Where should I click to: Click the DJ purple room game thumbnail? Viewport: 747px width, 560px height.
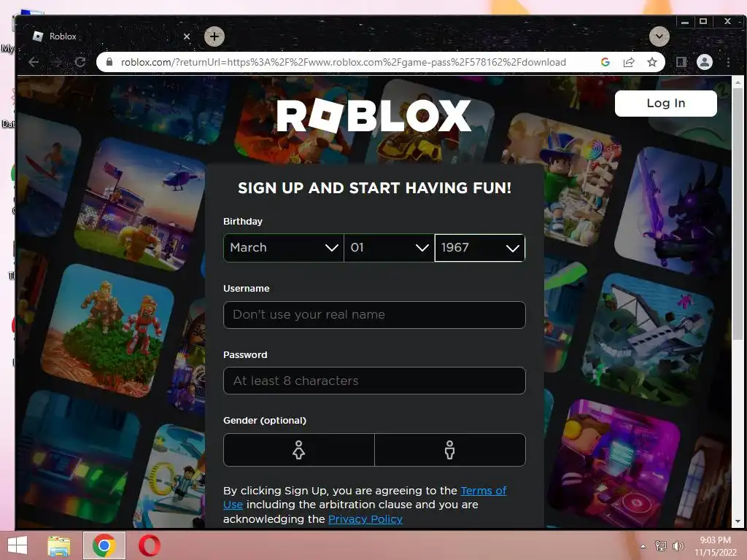click(614, 464)
